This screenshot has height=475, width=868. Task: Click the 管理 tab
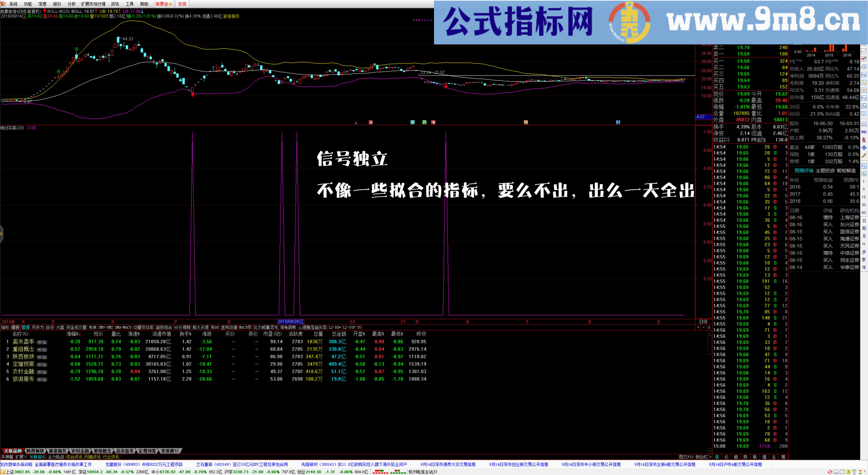(26, 327)
